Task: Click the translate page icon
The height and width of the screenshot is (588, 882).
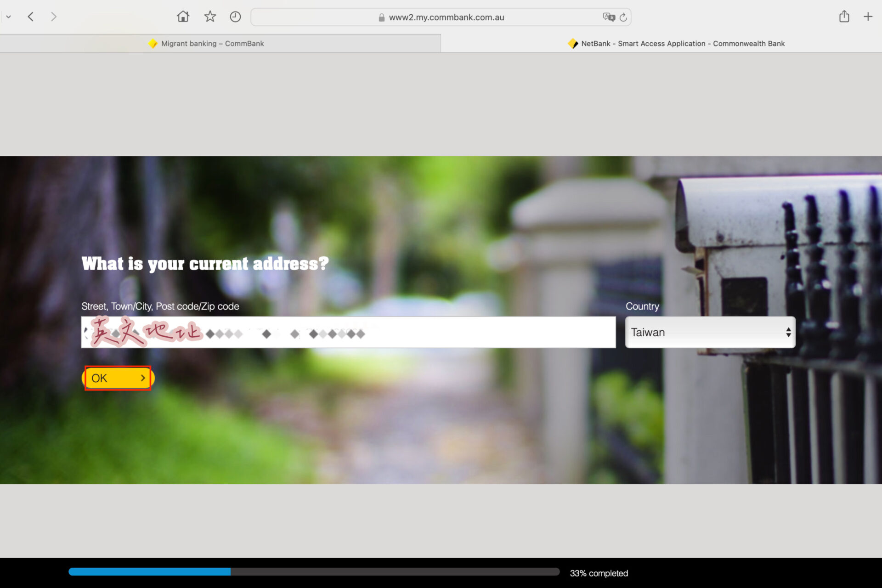Action: click(609, 17)
